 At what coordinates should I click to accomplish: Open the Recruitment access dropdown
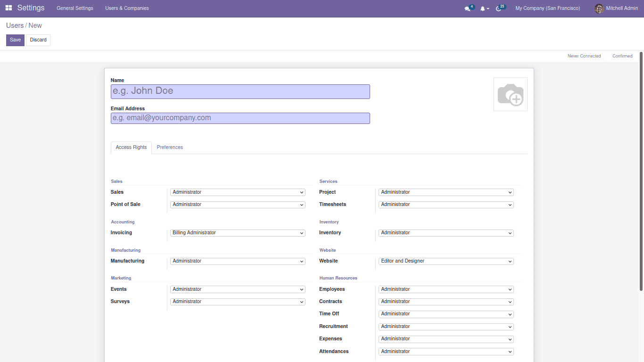[x=446, y=327]
